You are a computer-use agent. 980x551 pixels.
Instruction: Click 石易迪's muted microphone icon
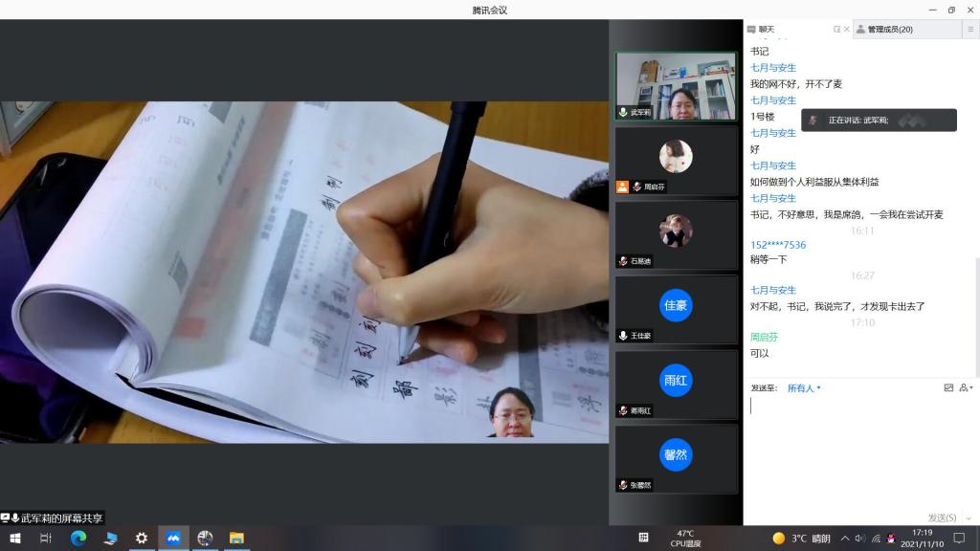pos(623,261)
